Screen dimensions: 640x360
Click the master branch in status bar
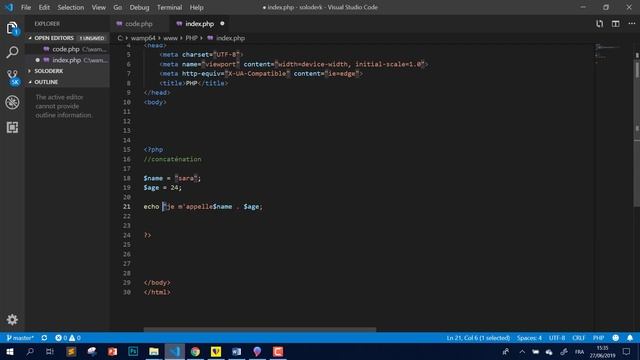coord(20,338)
